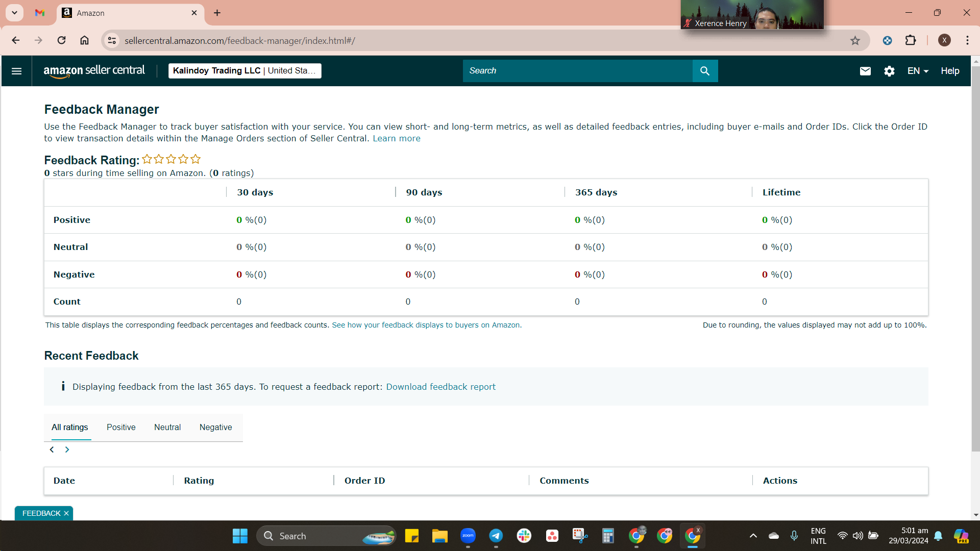Viewport: 980px width, 551px height.
Task: Click the Windows taskbar search box
Action: point(327,536)
